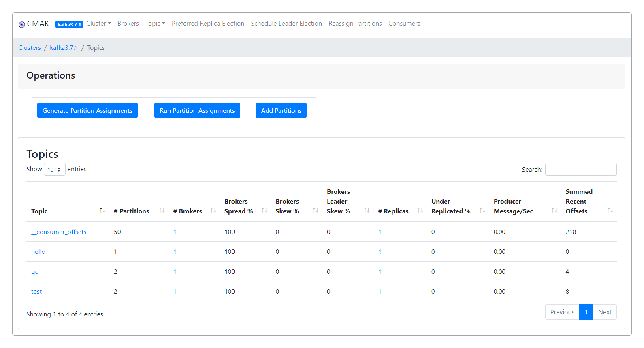Open Clusters breadcrumb link

click(30, 48)
